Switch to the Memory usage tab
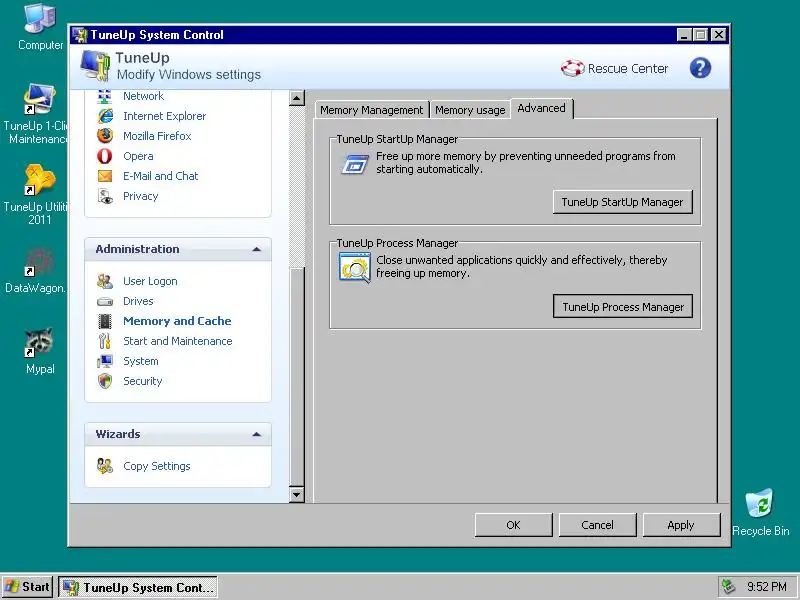800x600 pixels. (470, 110)
